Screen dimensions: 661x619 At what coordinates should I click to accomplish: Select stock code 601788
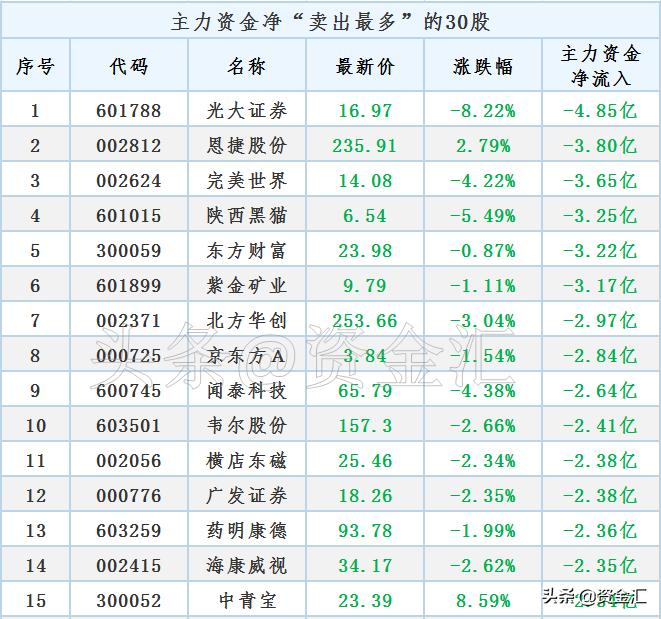pyautogui.click(x=129, y=111)
